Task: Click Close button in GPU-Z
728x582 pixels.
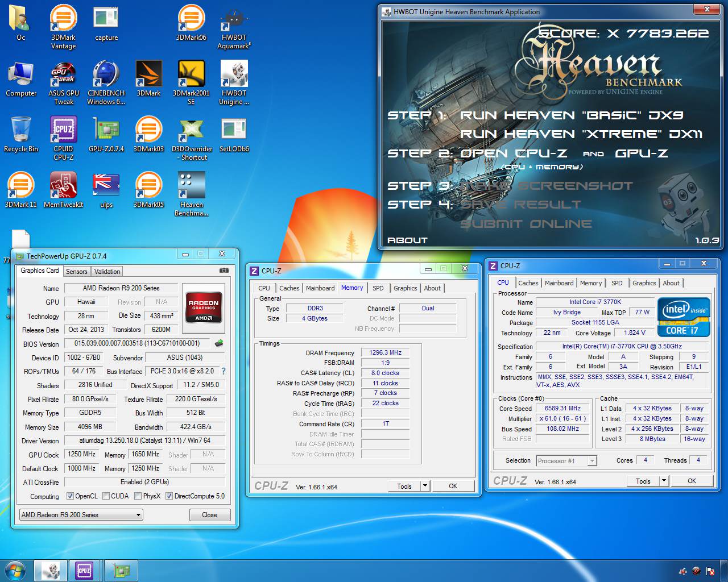Action: coord(209,515)
